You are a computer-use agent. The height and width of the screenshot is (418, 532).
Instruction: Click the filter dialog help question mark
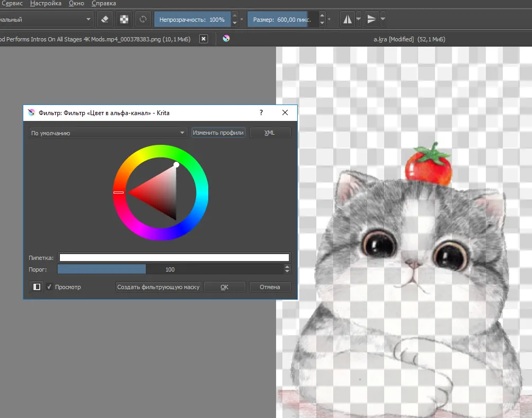pos(261,113)
